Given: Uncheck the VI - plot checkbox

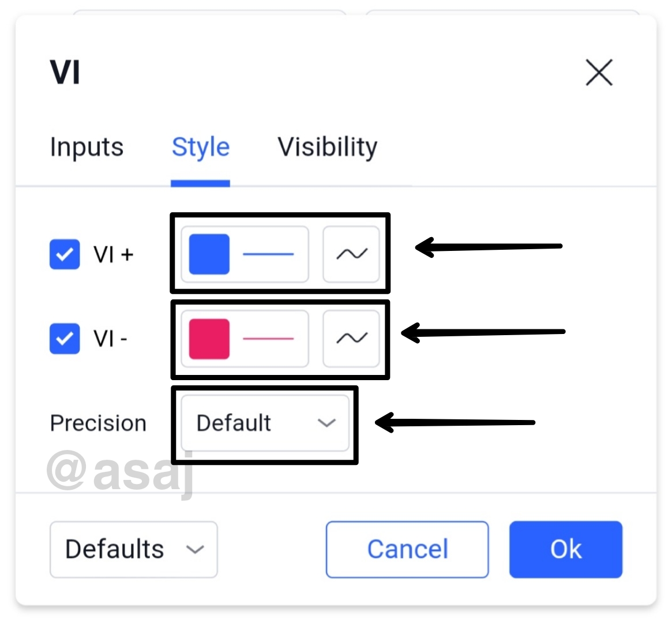Looking at the screenshot, I should [65, 339].
